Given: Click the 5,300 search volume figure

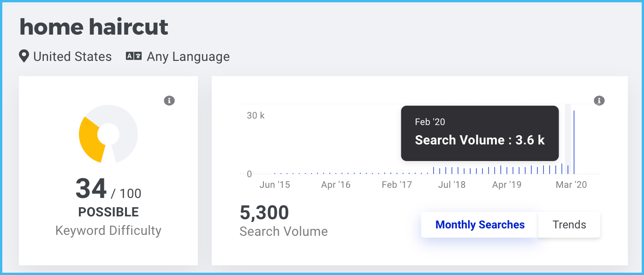Looking at the screenshot, I should click(264, 213).
